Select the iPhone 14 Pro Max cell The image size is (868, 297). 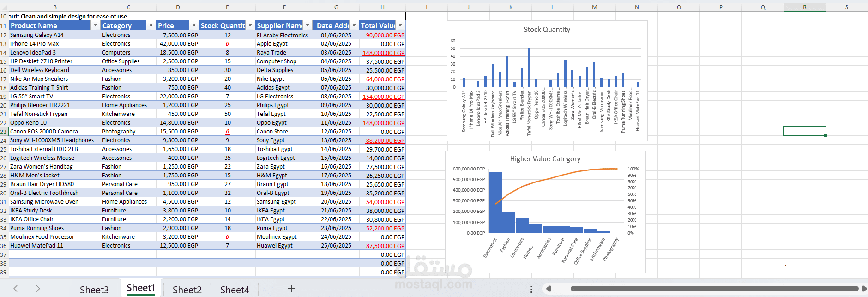pyautogui.click(x=55, y=44)
